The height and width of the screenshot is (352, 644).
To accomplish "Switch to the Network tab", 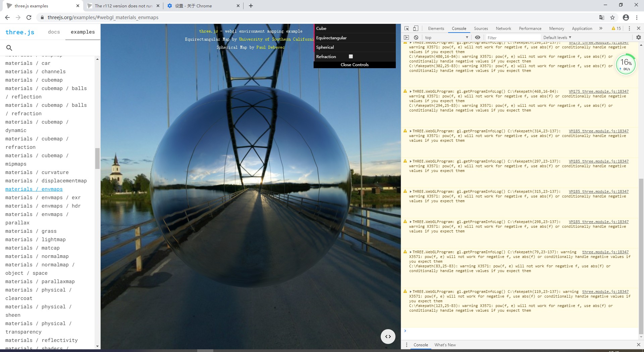I will [503, 29].
